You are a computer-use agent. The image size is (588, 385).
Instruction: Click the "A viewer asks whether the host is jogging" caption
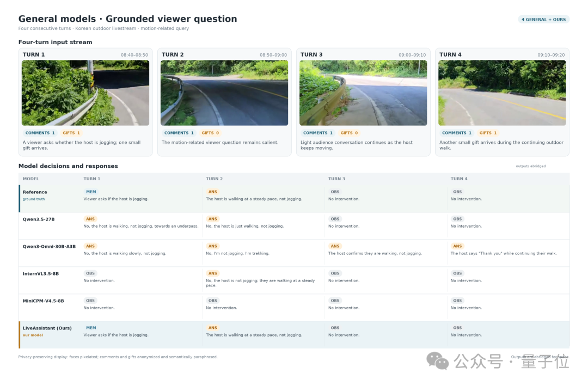(x=82, y=145)
